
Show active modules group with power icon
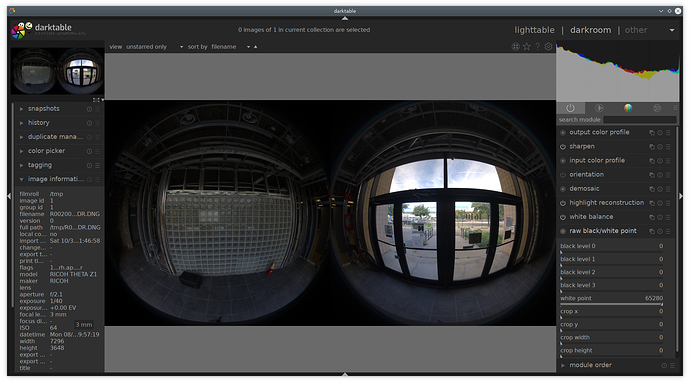(x=570, y=108)
